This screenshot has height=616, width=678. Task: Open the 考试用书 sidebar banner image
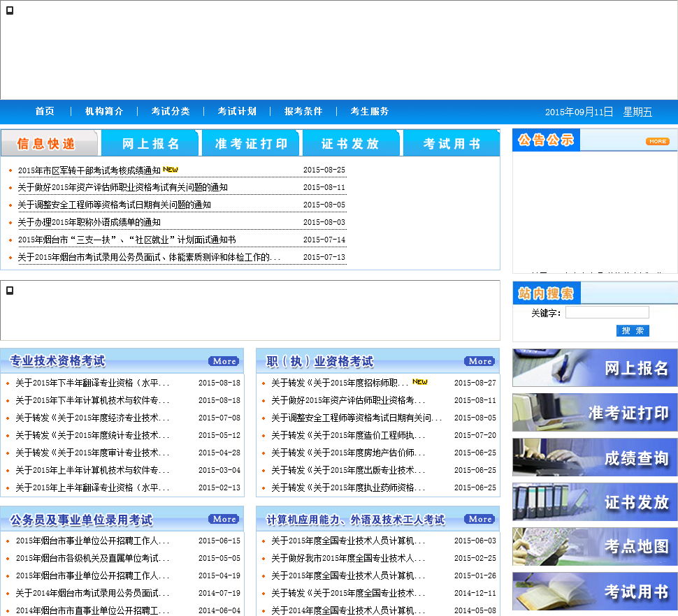coord(595,591)
